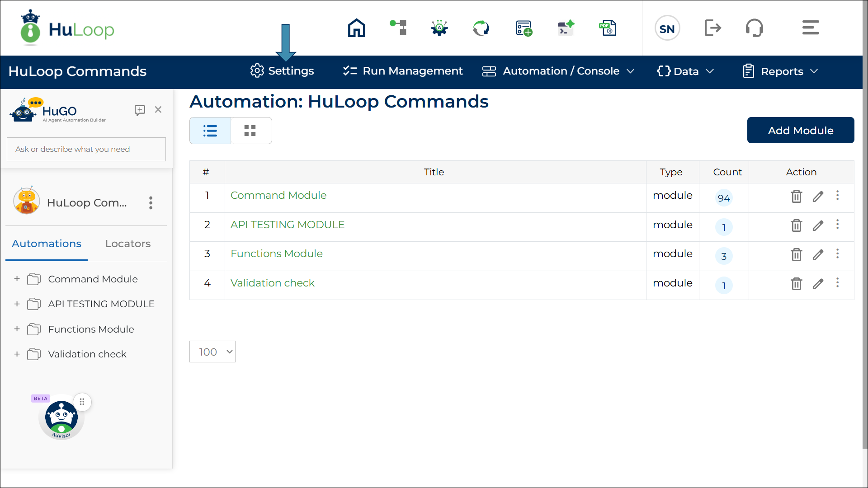Open the Advisor beta robot widget

61,418
